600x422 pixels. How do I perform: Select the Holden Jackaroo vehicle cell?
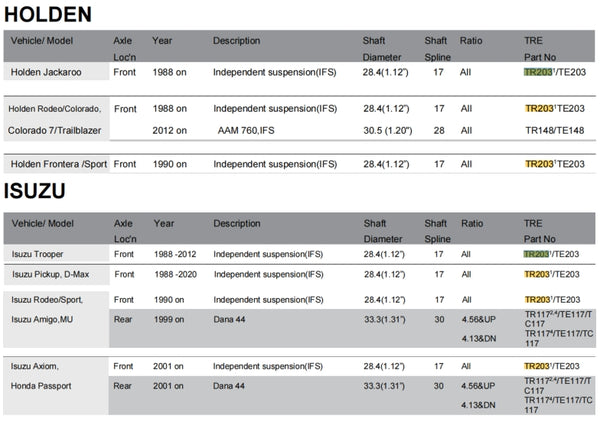pyautogui.click(x=46, y=73)
